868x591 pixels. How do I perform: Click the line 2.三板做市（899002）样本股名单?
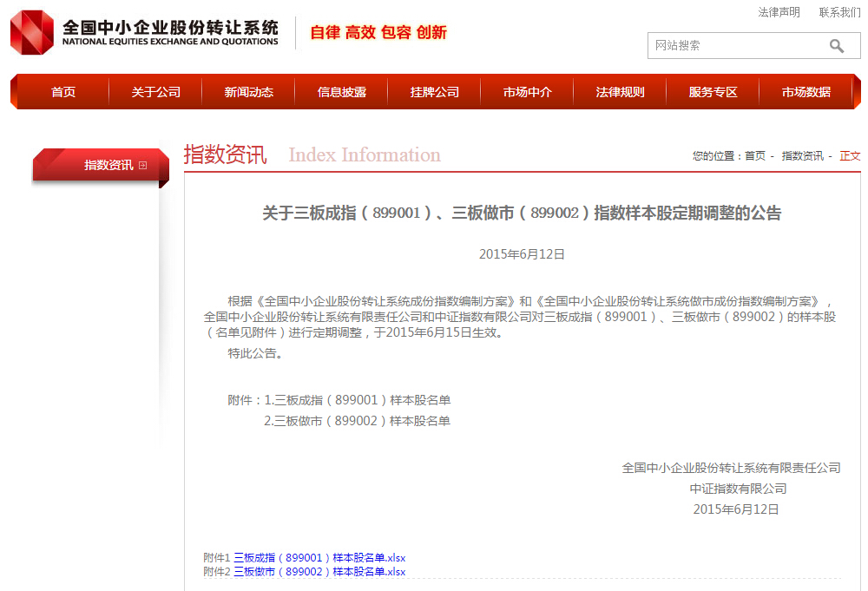[357, 421]
